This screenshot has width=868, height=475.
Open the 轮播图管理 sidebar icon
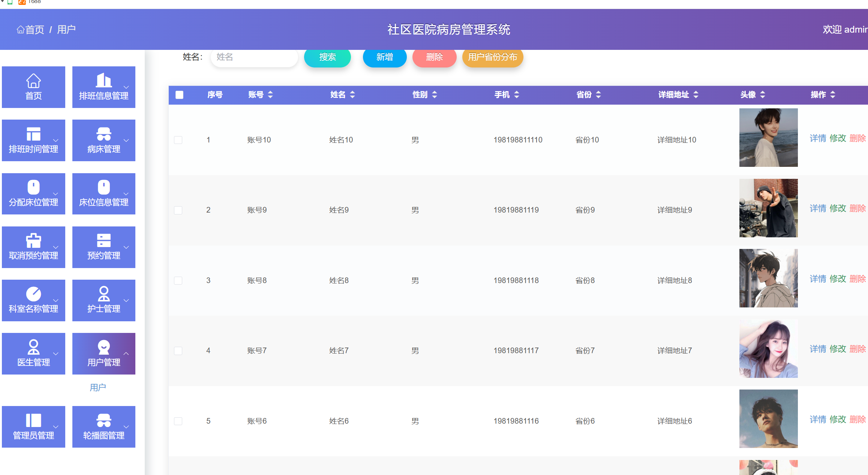click(x=103, y=420)
